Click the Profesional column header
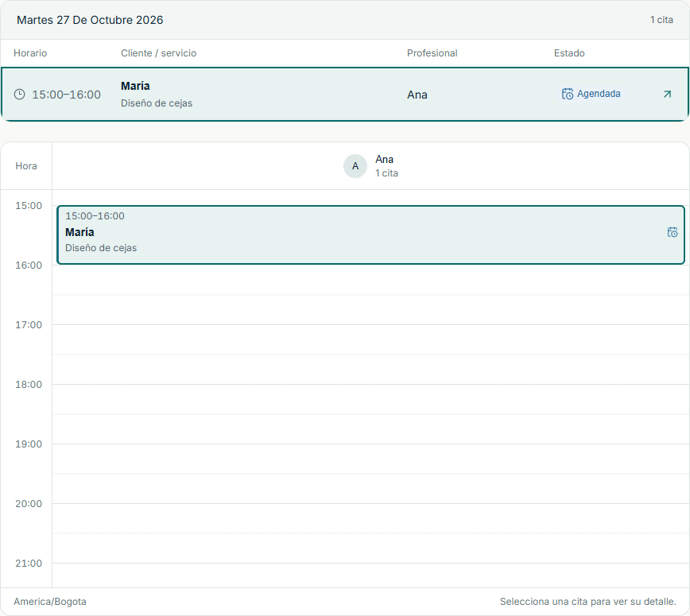This screenshot has height=616, width=690. point(432,53)
